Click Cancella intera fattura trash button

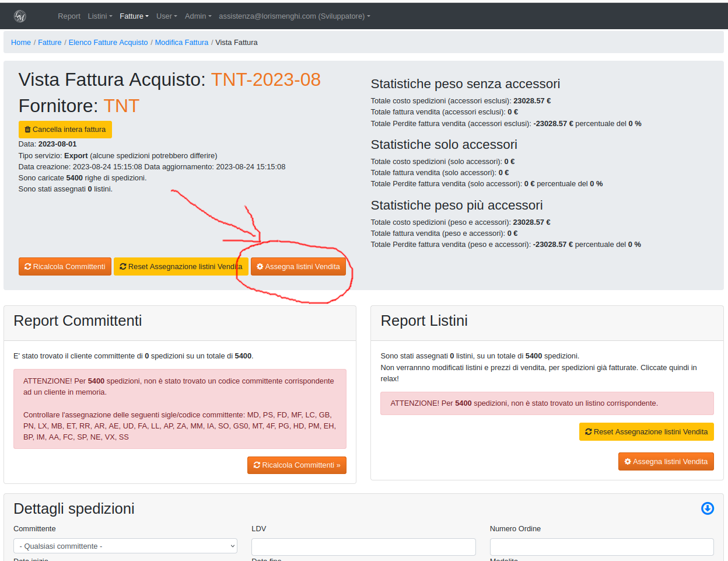coord(65,130)
